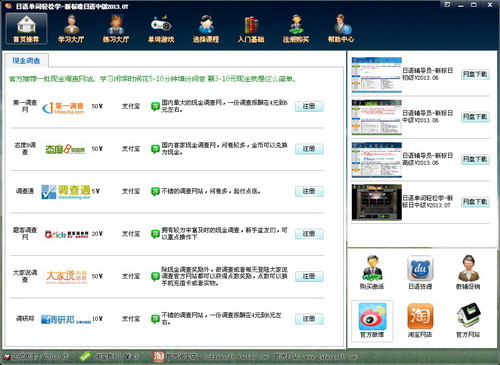The width and height of the screenshot is (500, 365).
Task: Click the Taobao icon in the status bar
Action: 158,356
